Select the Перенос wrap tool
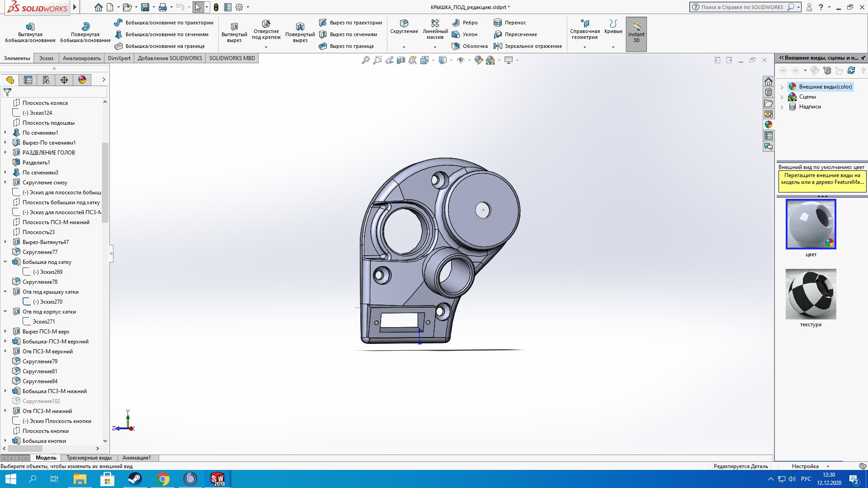868x488 pixels. tap(509, 23)
